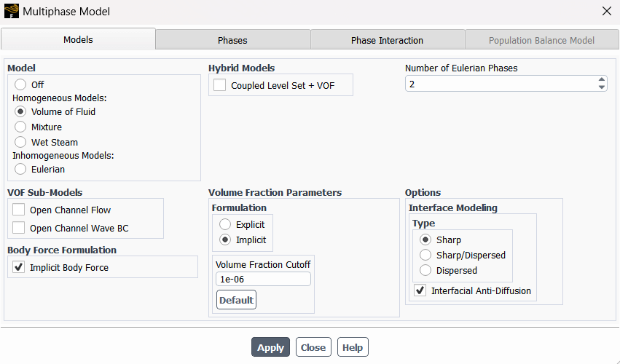This screenshot has width=620, height=364.
Task: Select the Explicit formulation
Action: tap(225, 224)
